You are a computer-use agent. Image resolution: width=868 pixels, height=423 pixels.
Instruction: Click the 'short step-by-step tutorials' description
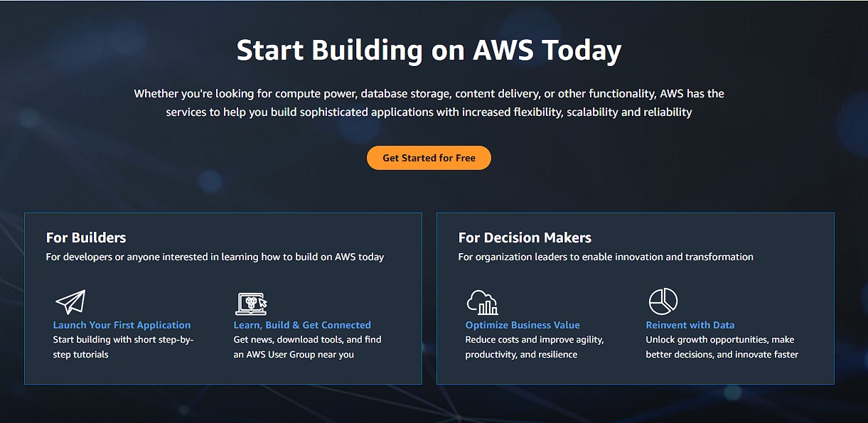click(123, 347)
